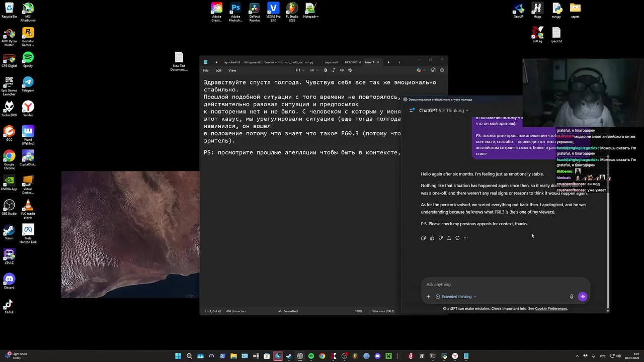This screenshot has width=644, height=362.
Task: Select the zapret folder on desktop
Action: tap(575, 10)
